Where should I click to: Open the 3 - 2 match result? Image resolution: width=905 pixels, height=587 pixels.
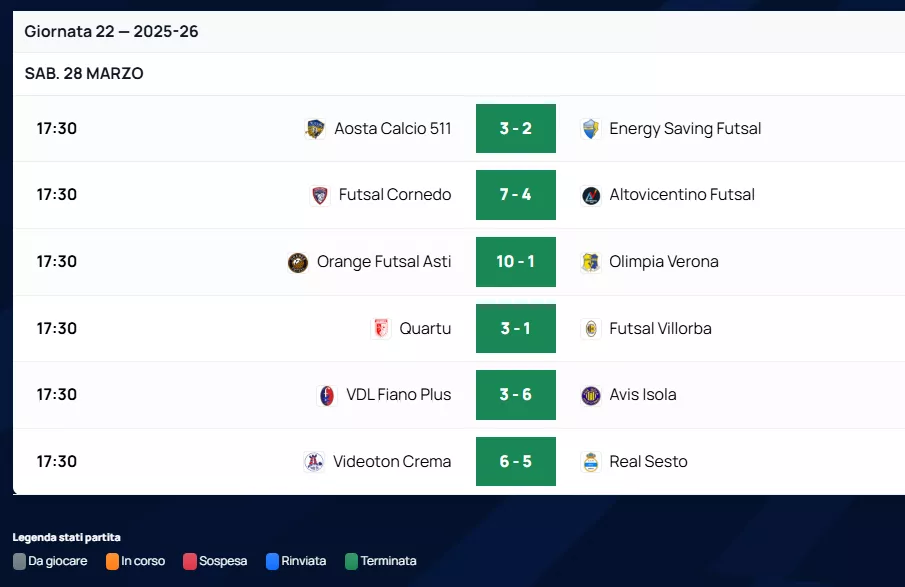515,129
